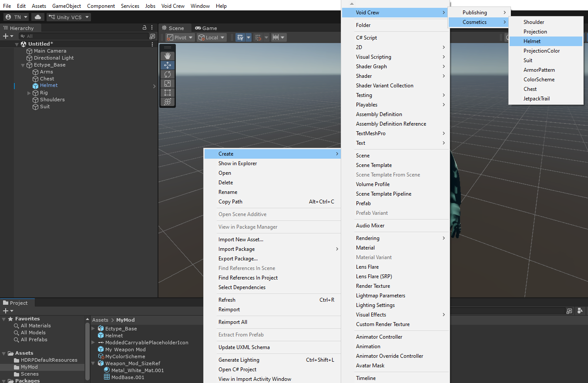Select Shoulders object in Hierarchy

pos(52,100)
